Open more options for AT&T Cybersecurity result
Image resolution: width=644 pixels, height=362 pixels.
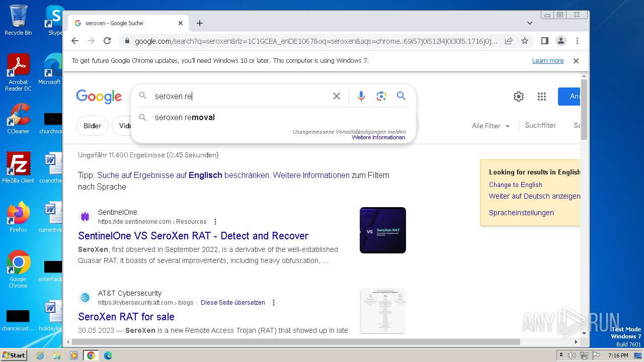[x=274, y=303]
